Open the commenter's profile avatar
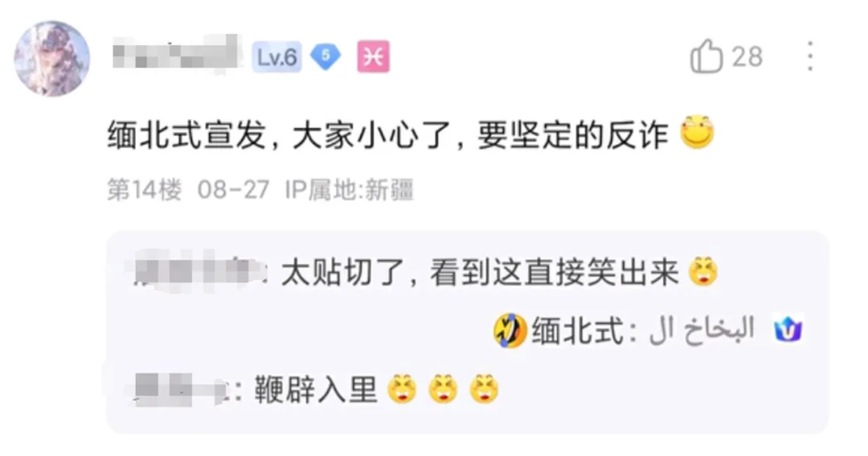Screen dimensions: 868x456 (51, 59)
